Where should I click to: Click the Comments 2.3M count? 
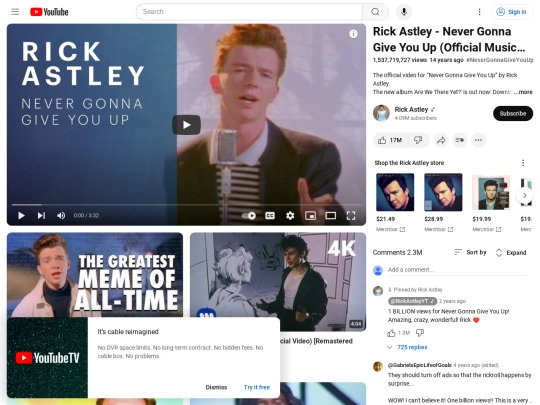(x=397, y=252)
